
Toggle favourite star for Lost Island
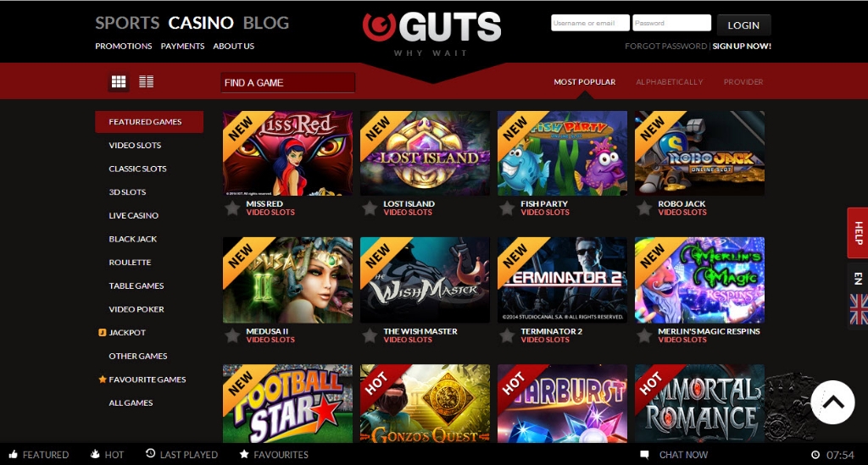[x=370, y=208]
